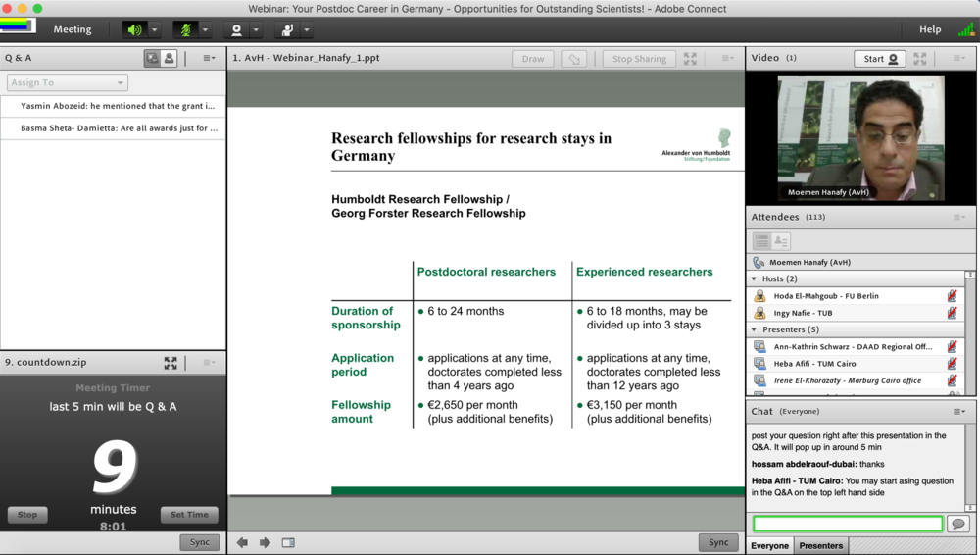Open speaker options dropdown arrow
Screen dimensions: 980x555
click(x=155, y=29)
